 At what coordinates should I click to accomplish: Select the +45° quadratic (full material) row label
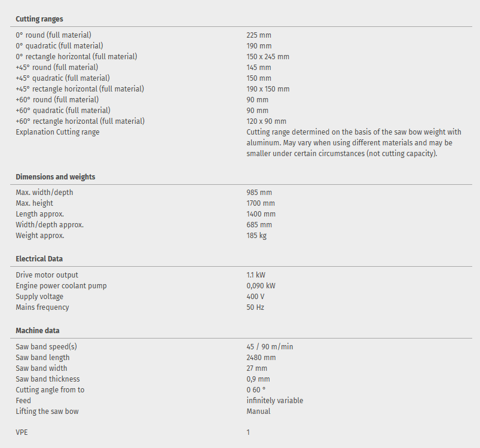pos(63,78)
